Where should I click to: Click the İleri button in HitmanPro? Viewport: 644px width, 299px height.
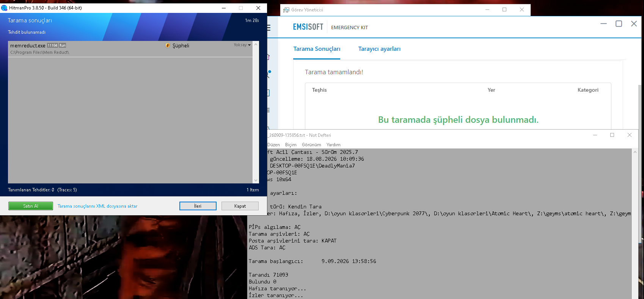[198, 206]
